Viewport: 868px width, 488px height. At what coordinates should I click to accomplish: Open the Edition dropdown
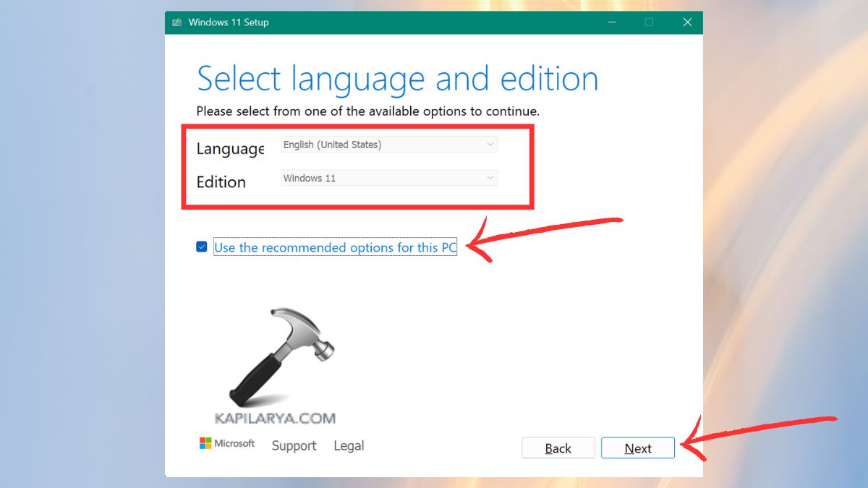click(x=388, y=177)
